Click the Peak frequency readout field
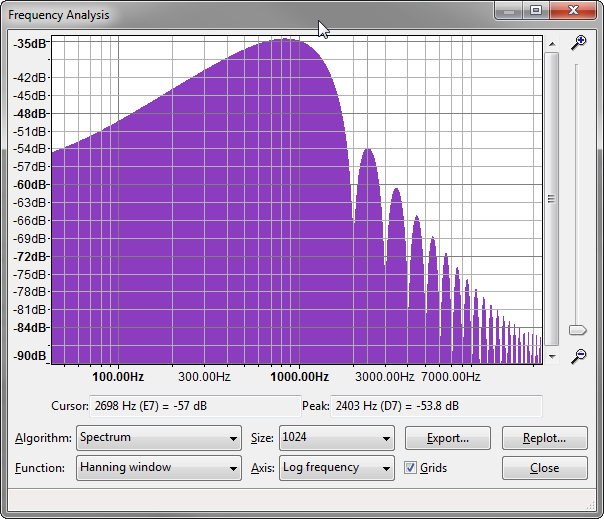The width and height of the screenshot is (604, 519). [420, 405]
